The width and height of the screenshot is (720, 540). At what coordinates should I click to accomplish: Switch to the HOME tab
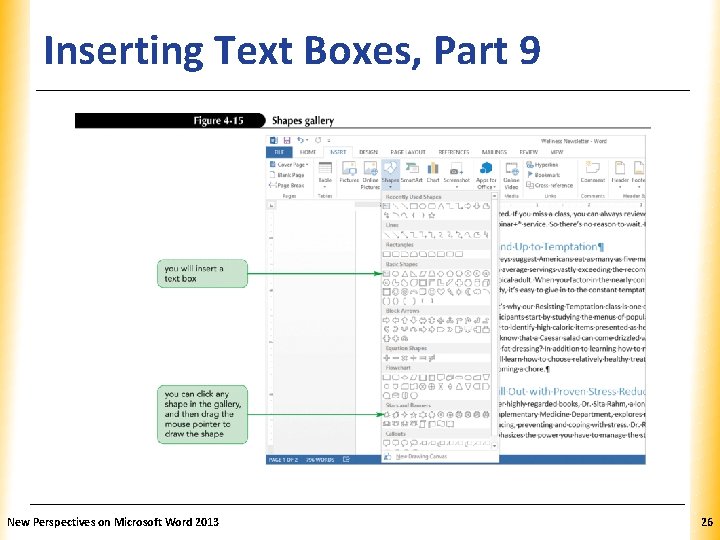pyautogui.click(x=308, y=152)
